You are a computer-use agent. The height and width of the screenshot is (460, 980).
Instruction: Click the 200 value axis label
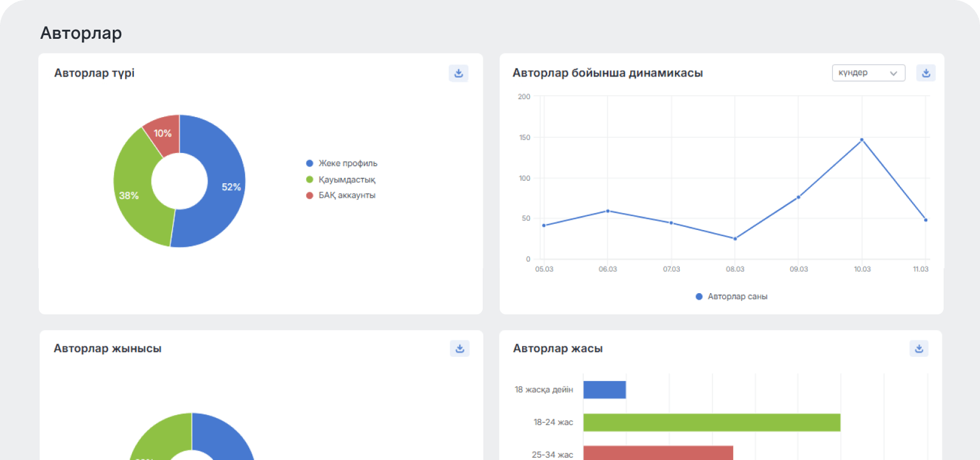[x=524, y=96]
